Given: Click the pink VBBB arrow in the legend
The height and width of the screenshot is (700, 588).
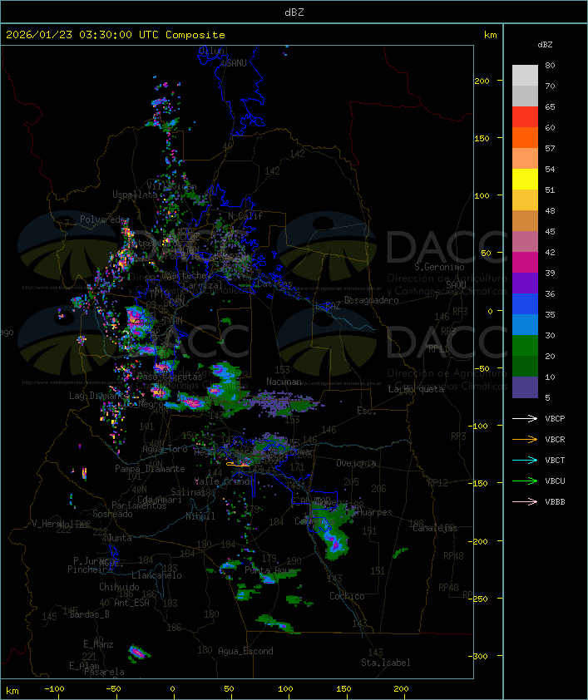Looking at the screenshot, I should click(526, 501).
